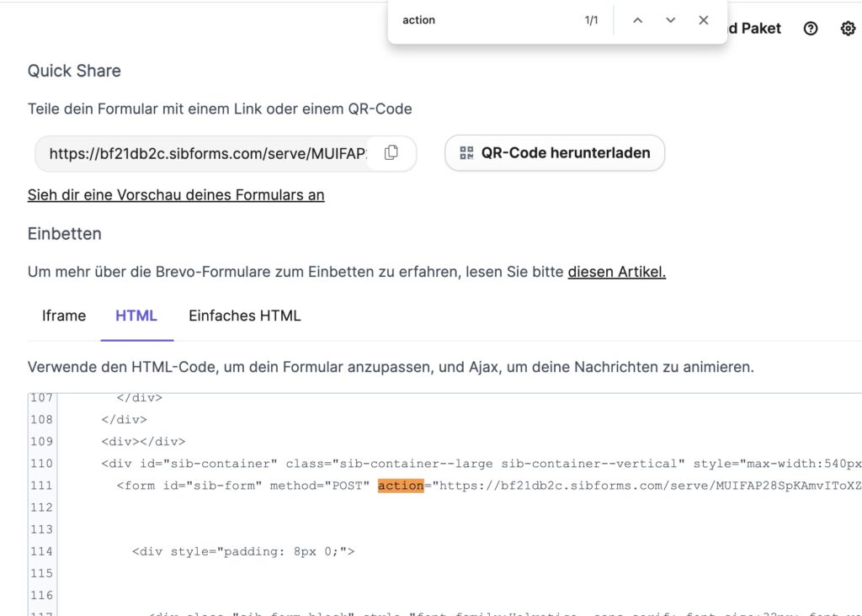Open the help question-mark icon

[811, 29]
